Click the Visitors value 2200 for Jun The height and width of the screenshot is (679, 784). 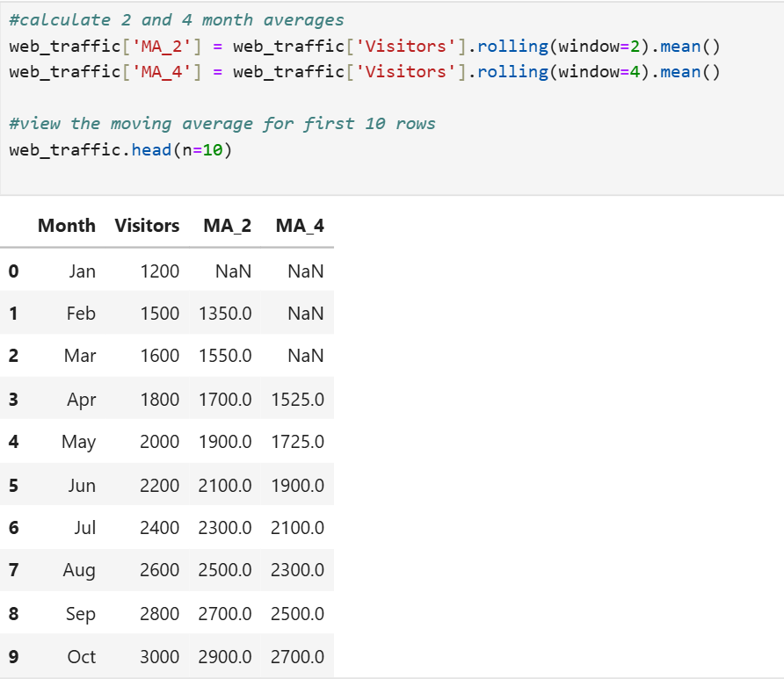159,485
